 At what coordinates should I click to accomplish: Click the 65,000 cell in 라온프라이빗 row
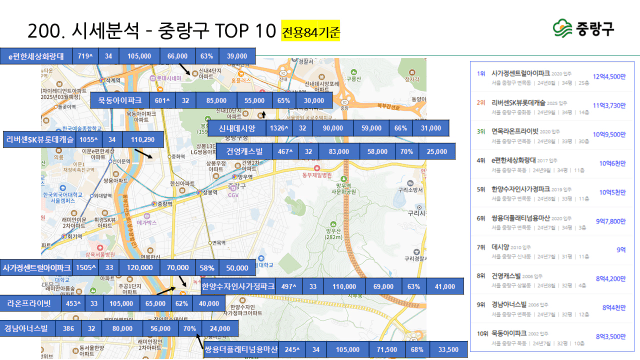click(x=156, y=304)
